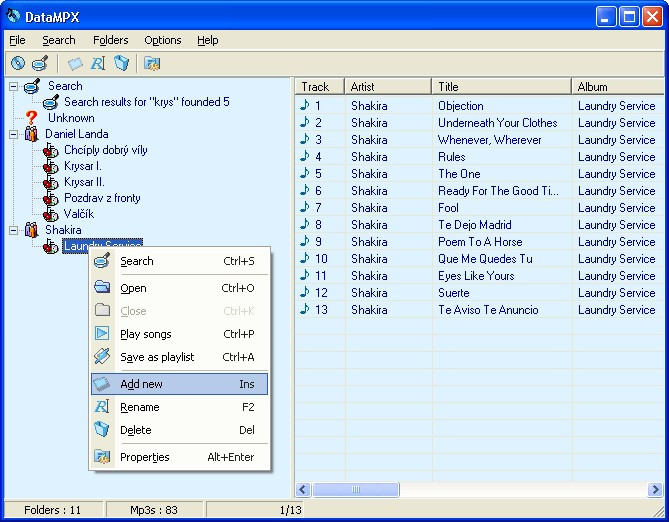The width and height of the screenshot is (669, 522).
Task: Minimize the DataMPX window
Action: tap(606, 17)
